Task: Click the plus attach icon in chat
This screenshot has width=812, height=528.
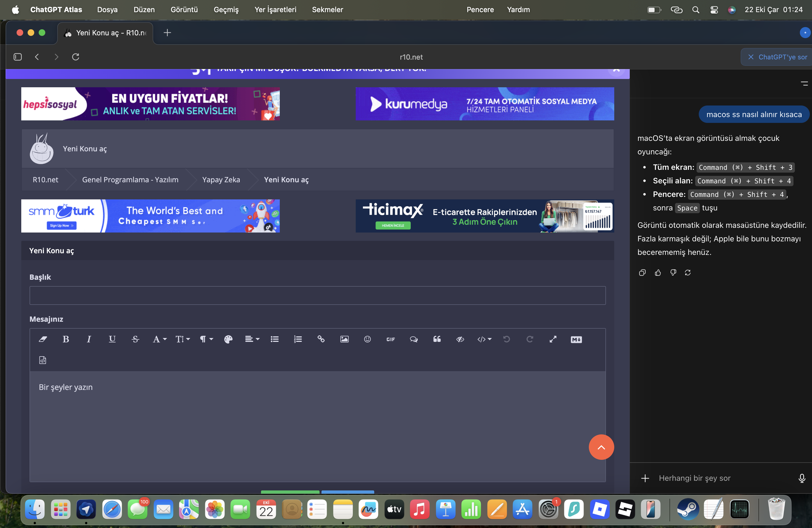Action: pyautogui.click(x=645, y=478)
